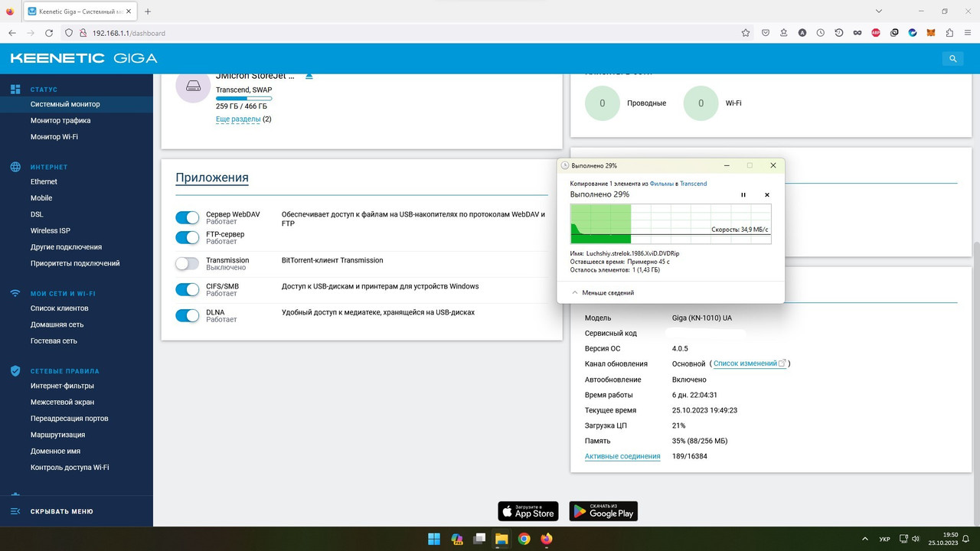Switch to Firefox on the taskbar
The image size is (980, 551).
click(x=546, y=539)
